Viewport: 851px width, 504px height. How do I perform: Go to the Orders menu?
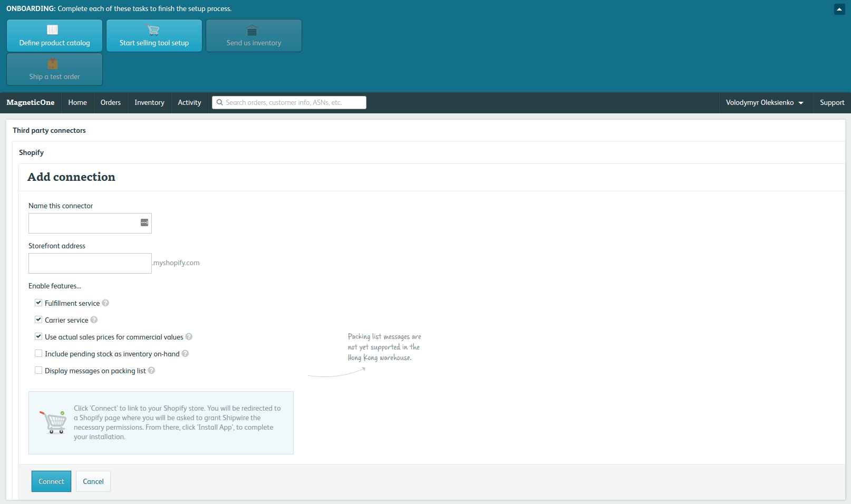pyautogui.click(x=111, y=103)
